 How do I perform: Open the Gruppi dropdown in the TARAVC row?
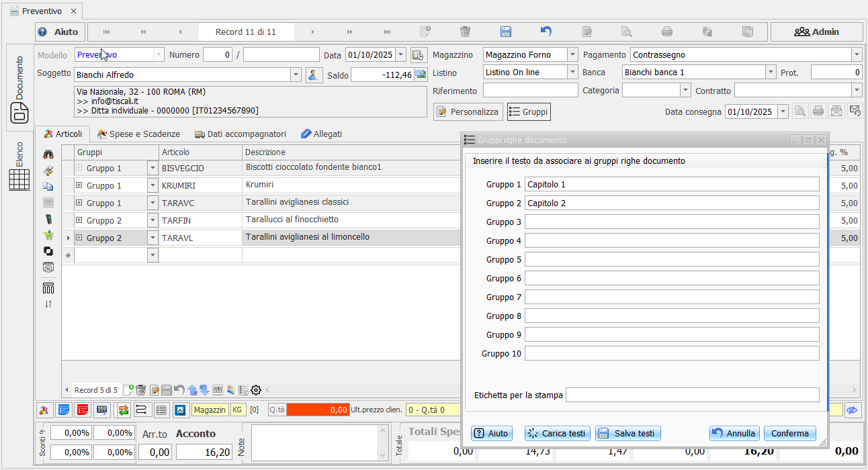coord(152,203)
